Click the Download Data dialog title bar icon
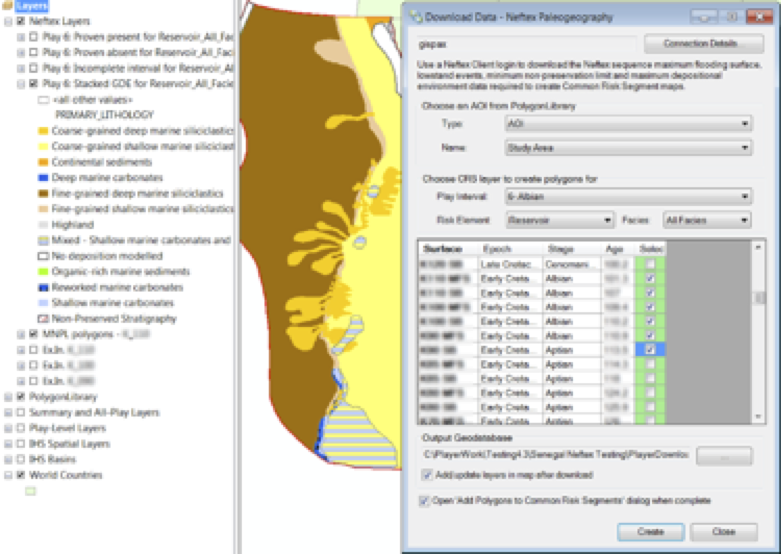 415,17
